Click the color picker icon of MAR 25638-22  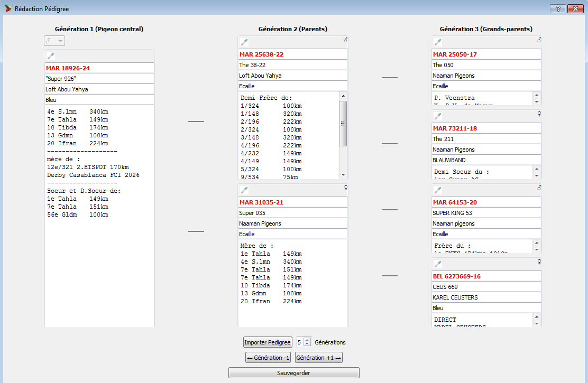244,42
